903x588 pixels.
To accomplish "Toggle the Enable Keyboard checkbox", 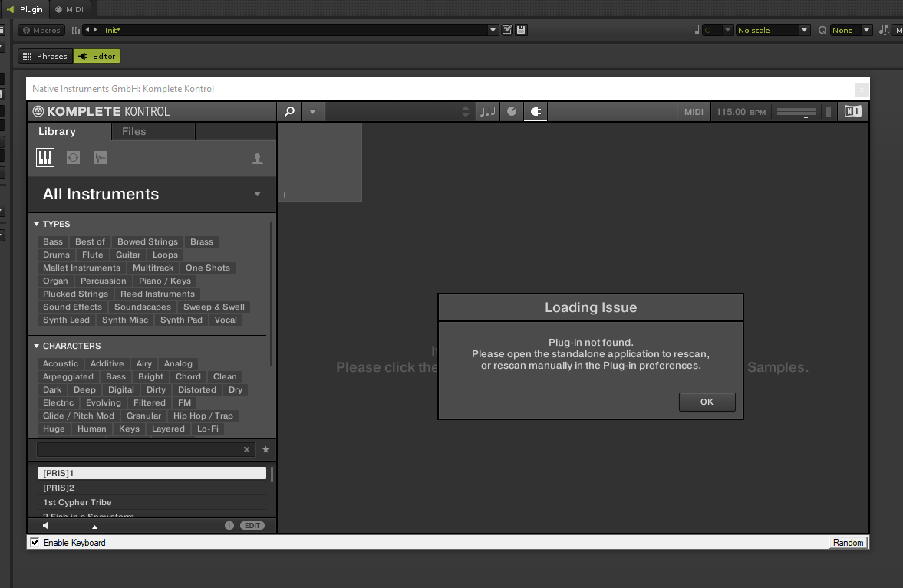I will 35,543.
